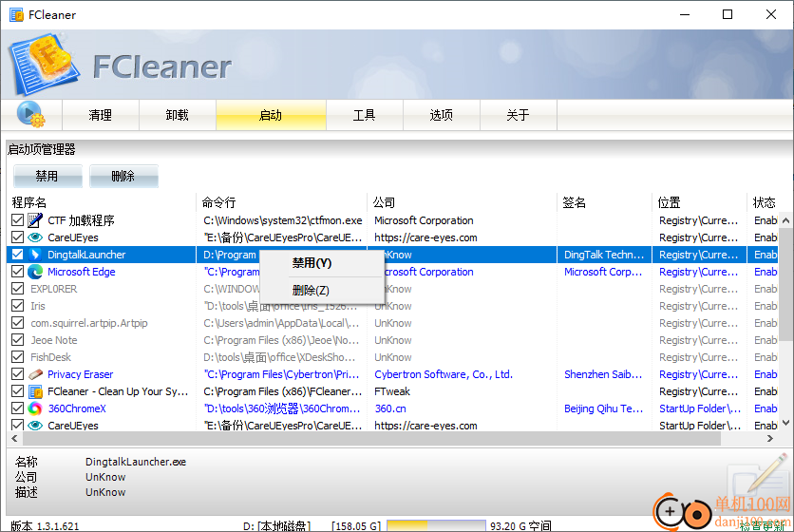Screen dimensions: 794x532
Task: Uncheck the CTF 加载程序 checkbox
Action: point(17,219)
